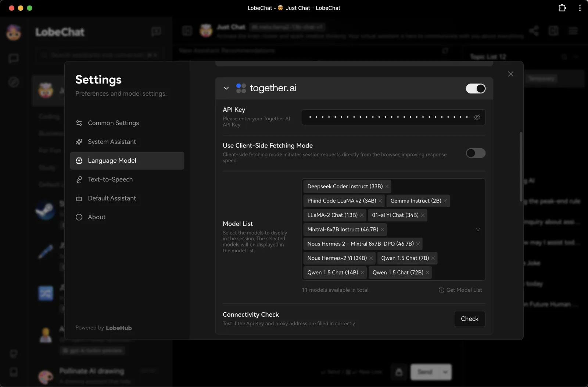Remove Qwen 1.5 Chat (7B) tag
The width and height of the screenshot is (588, 387).
coord(433,258)
